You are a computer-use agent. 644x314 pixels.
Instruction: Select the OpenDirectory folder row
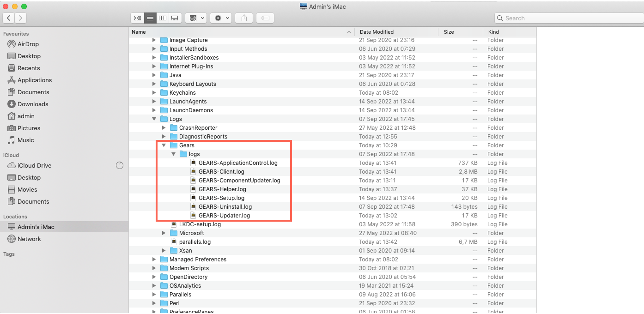[x=333, y=277]
